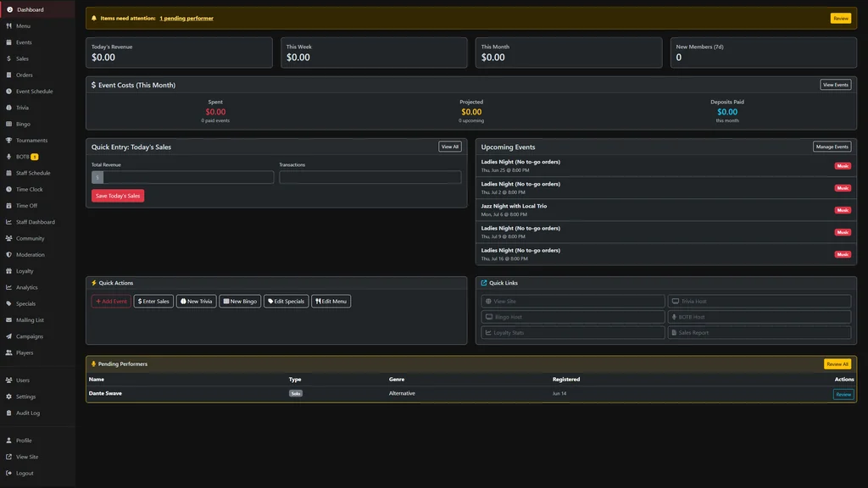The image size is (868, 488).
Task: Open the Bingo Host quick link
Action: pos(573,317)
